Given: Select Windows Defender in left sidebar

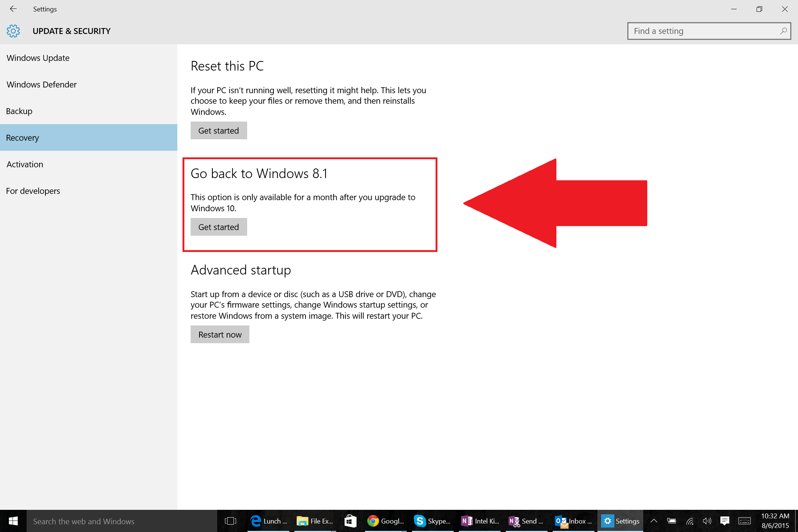Looking at the screenshot, I should point(41,84).
